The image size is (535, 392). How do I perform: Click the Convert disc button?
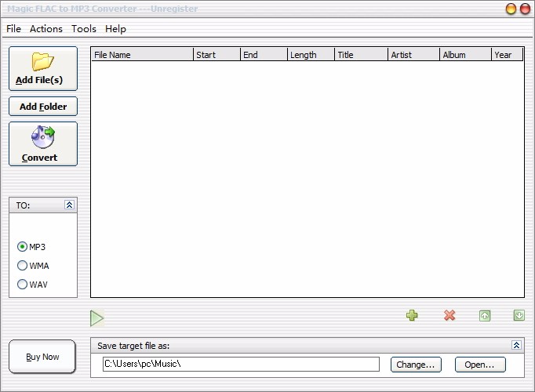pos(43,143)
